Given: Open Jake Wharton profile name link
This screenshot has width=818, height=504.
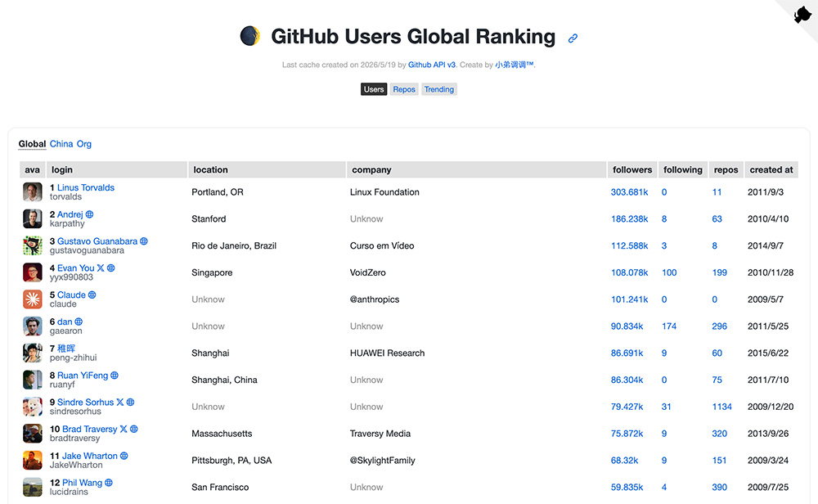Looking at the screenshot, I should coord(90,456).
